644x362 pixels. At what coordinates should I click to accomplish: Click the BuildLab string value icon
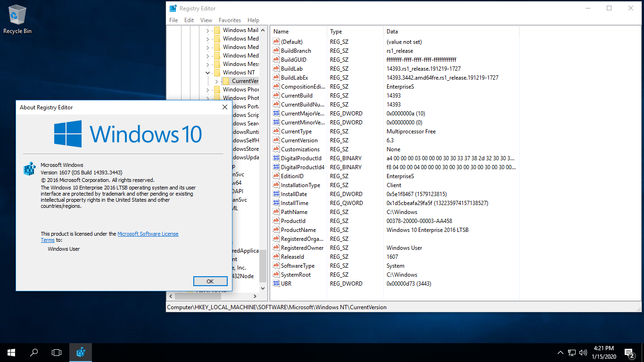276,69
